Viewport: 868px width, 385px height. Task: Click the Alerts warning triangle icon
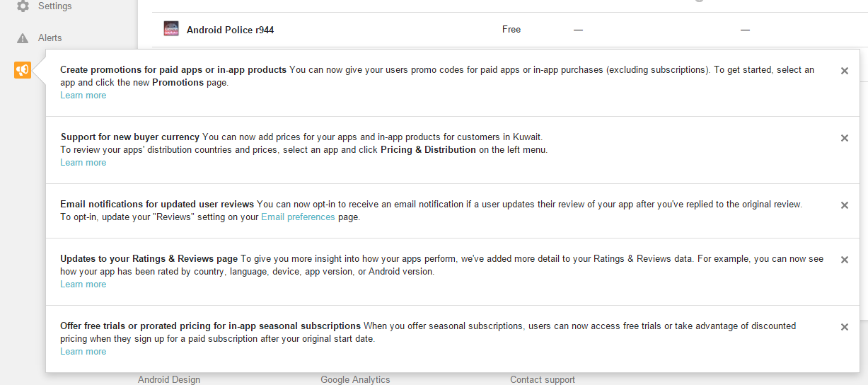pyautogui.click(x=23, y=38)
